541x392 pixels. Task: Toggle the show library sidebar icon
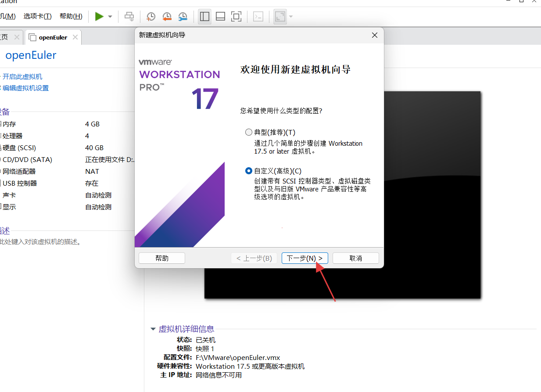(204, 17)
